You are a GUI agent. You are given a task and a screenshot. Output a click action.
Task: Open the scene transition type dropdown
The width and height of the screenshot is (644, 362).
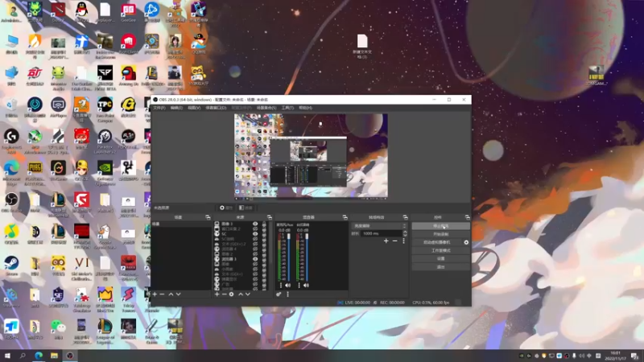pyautogui.click(x=378, y=226)
